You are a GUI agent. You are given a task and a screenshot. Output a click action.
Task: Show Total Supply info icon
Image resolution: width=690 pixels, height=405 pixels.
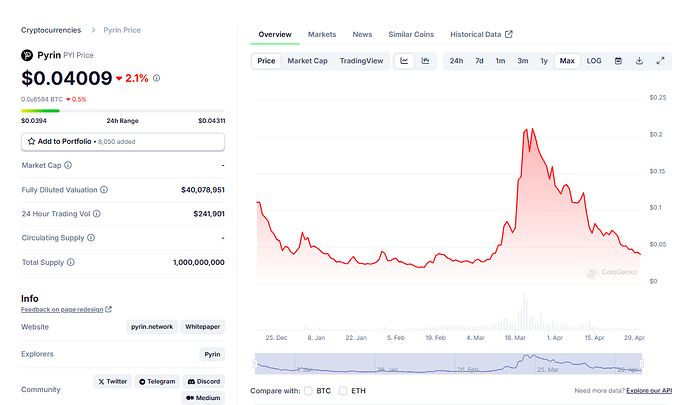tap(70, 262)
